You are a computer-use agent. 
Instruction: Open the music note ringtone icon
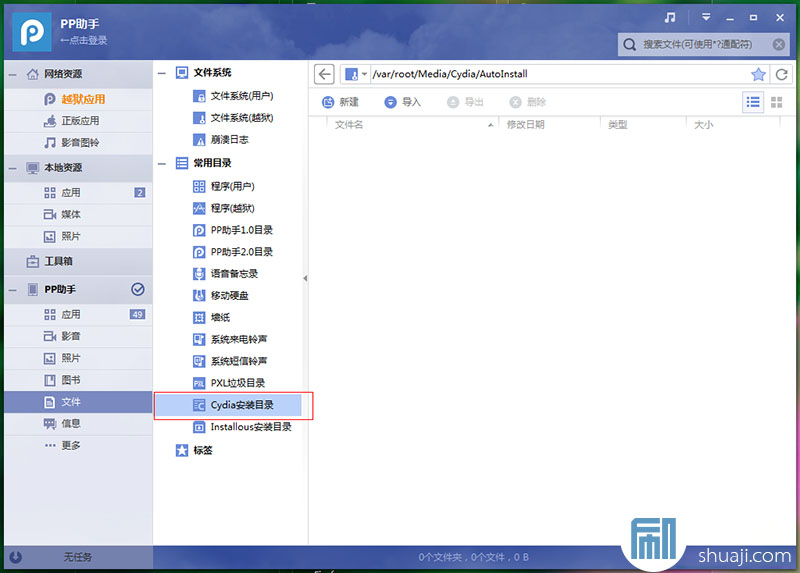670,17
